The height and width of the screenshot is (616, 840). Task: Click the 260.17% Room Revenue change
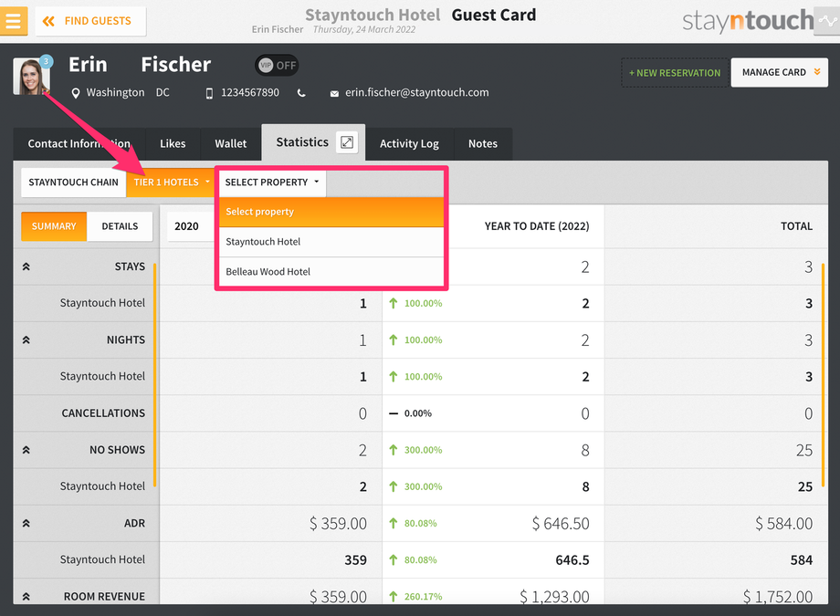coord(424,596)
